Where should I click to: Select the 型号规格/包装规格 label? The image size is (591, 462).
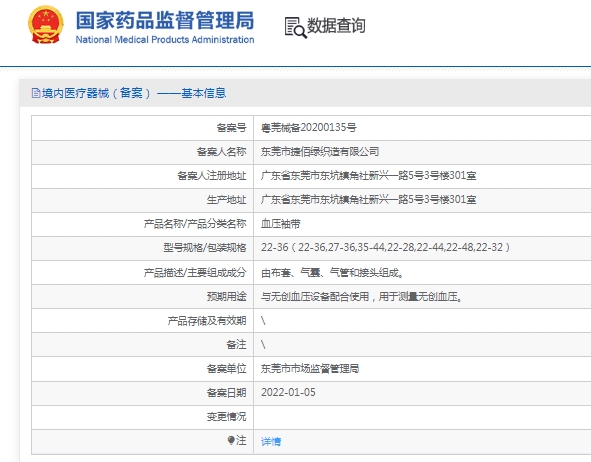205,248
